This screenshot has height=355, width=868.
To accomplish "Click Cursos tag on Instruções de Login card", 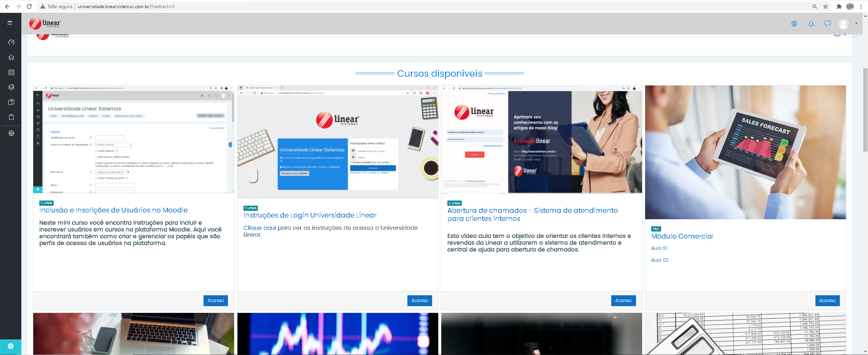I will (x=251, y=208).
